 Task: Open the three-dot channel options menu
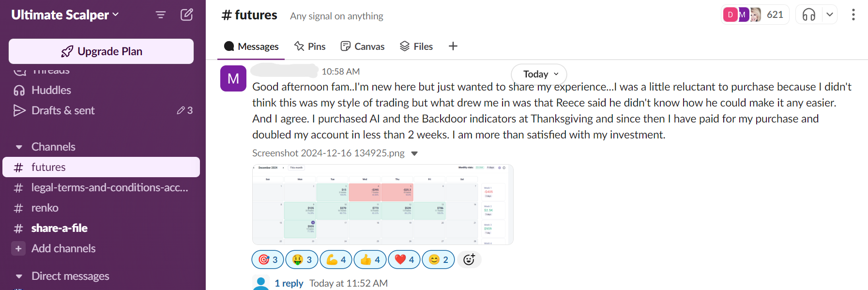tap(853, 15)
